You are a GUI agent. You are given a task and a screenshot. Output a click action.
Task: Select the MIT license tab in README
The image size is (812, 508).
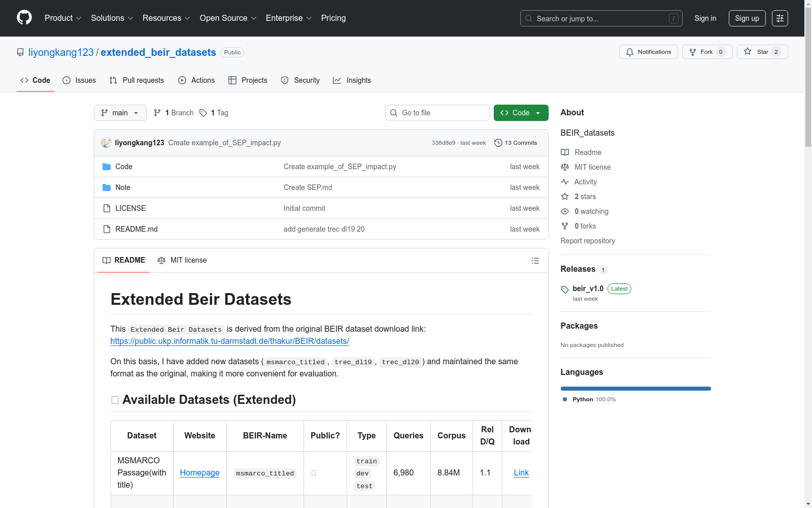(182, 260)
